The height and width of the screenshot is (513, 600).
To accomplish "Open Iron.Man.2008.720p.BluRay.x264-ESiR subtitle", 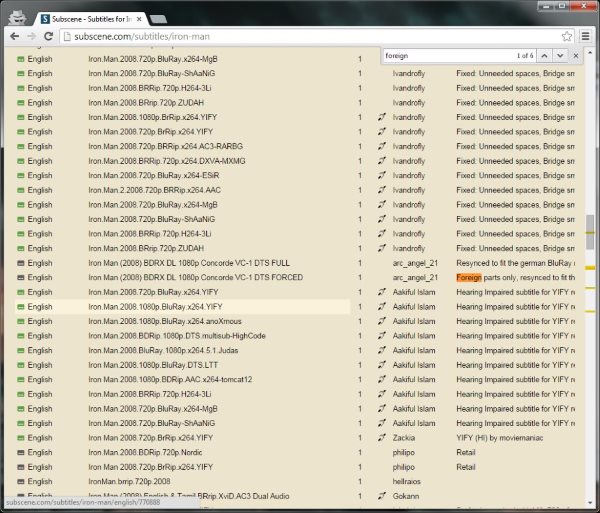I will pyautogui.click(x=153, y=175).
